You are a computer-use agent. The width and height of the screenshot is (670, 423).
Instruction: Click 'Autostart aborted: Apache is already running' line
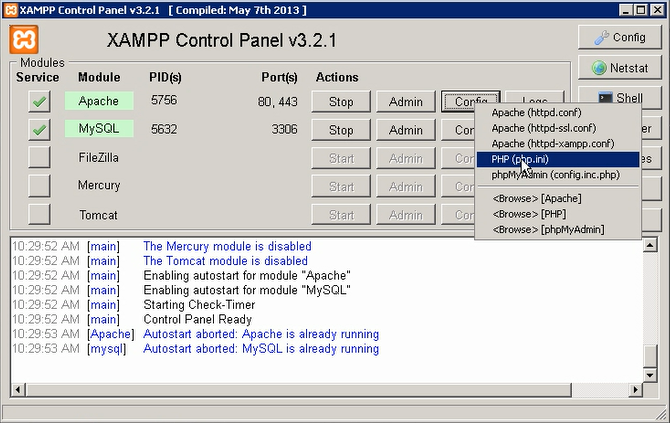coord(261,334)
